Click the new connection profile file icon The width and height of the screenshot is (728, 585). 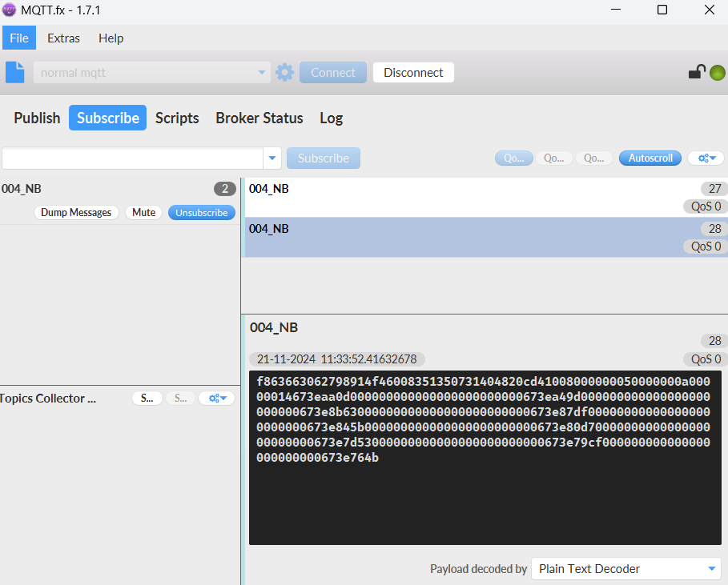(x=15, y=72)
